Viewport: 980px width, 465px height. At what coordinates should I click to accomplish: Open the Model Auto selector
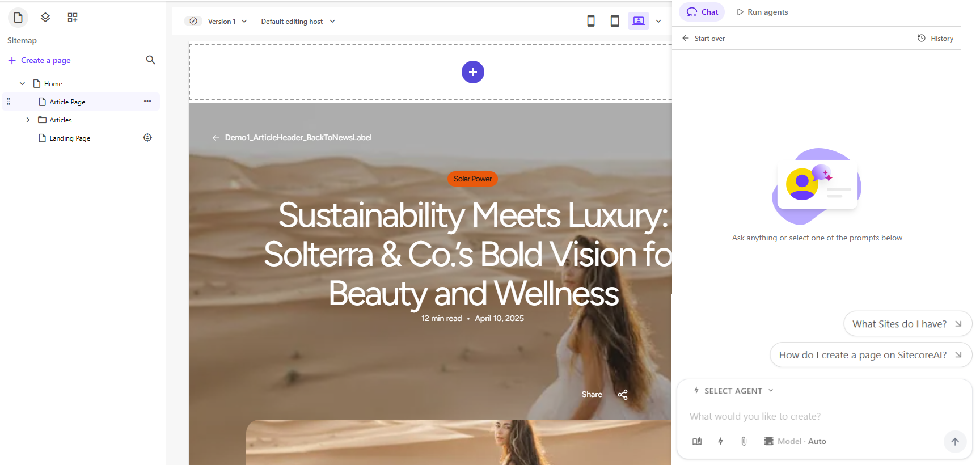795,441
